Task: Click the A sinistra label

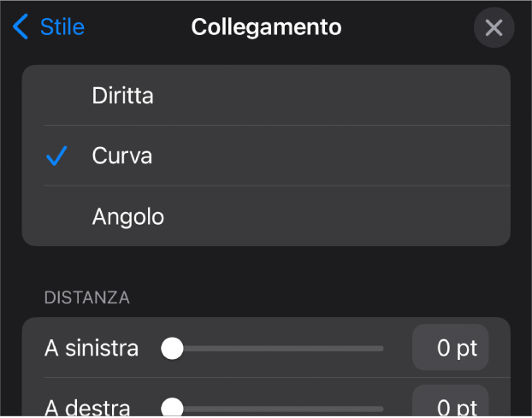Action: (91, 349)
